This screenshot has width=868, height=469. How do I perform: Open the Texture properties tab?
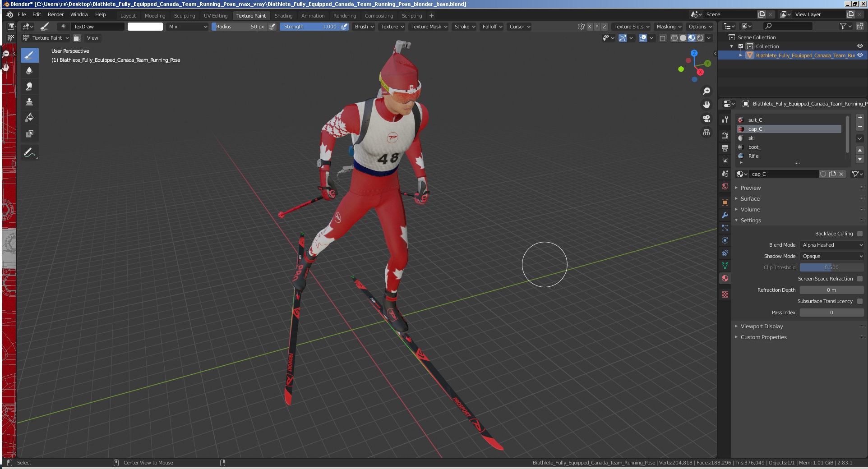725,294
